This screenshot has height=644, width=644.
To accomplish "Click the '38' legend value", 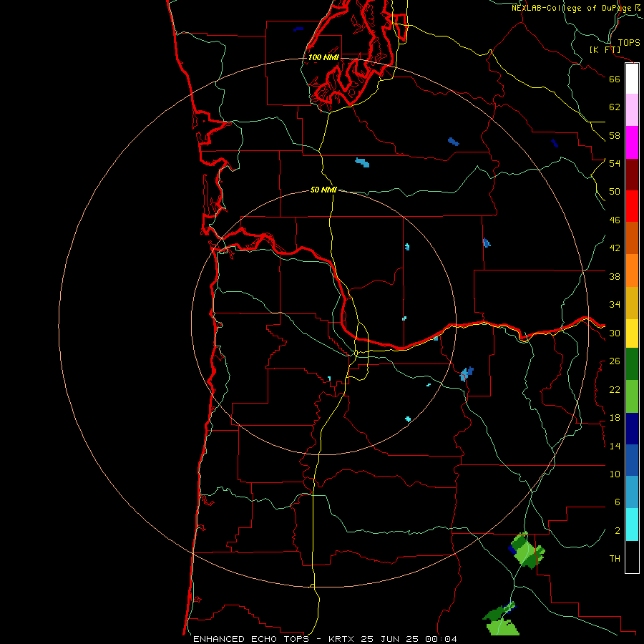I will point(615,276).
